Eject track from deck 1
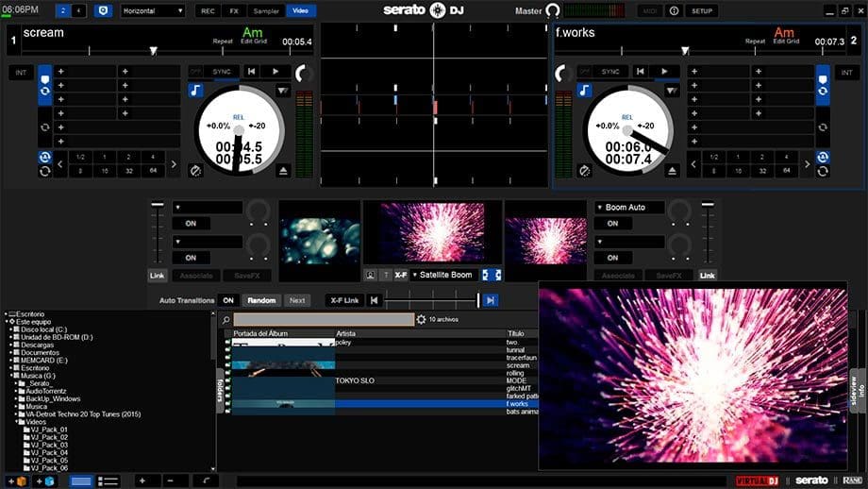Screen dimensions: 868x489 pyautogui.click(x=283, y=171)
